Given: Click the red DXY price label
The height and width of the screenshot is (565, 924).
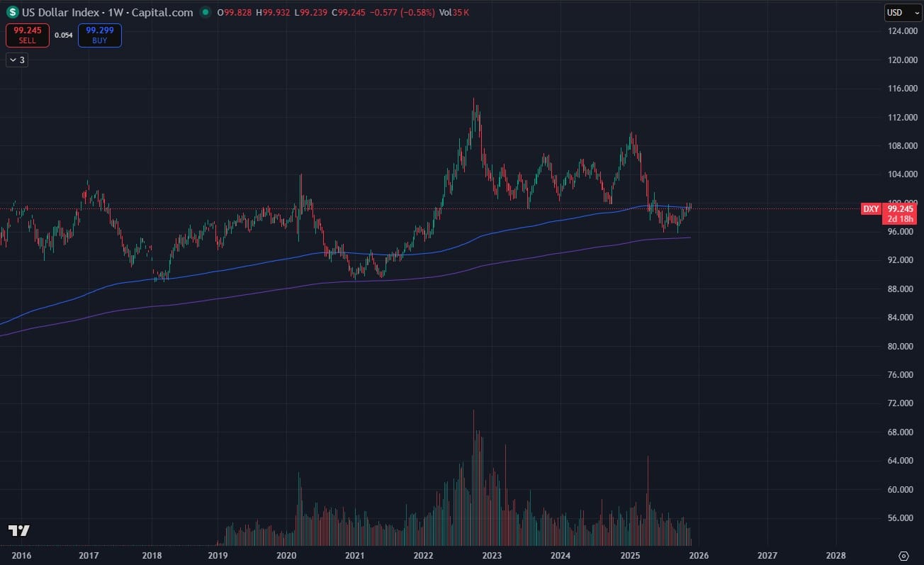Looking at the screenshot, I should tap(871, 208).
